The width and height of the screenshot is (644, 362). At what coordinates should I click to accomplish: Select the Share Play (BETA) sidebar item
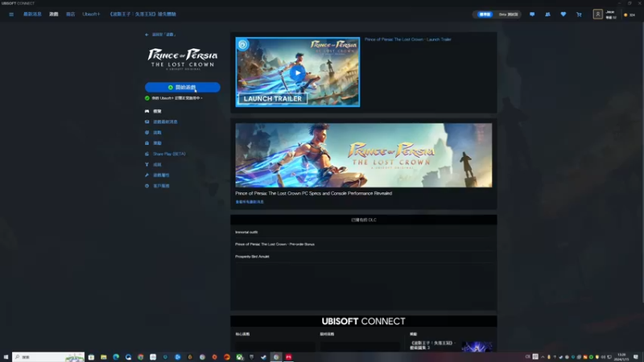169,154
